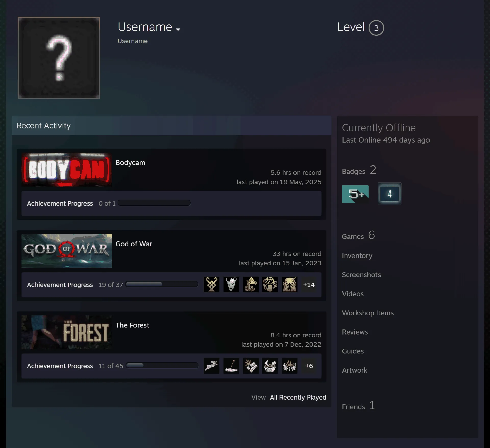Open the Workshop Items section
This screenshot has width=490, height=448.
coord(368,313)
